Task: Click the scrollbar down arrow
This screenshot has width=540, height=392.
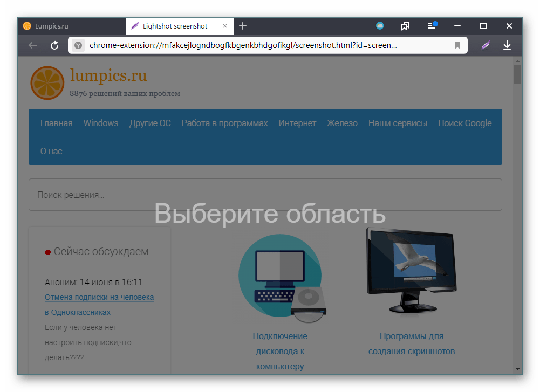Action: (518, 369)
